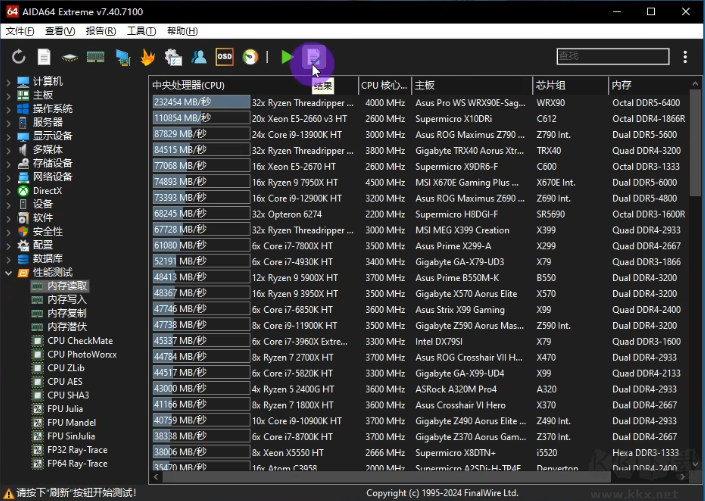Image resolution: width=705 pixels, height=501 pixels.
Task: Select 数据库 in the sidebar tree
Action: pyautogui.click(x=48, y=259)
